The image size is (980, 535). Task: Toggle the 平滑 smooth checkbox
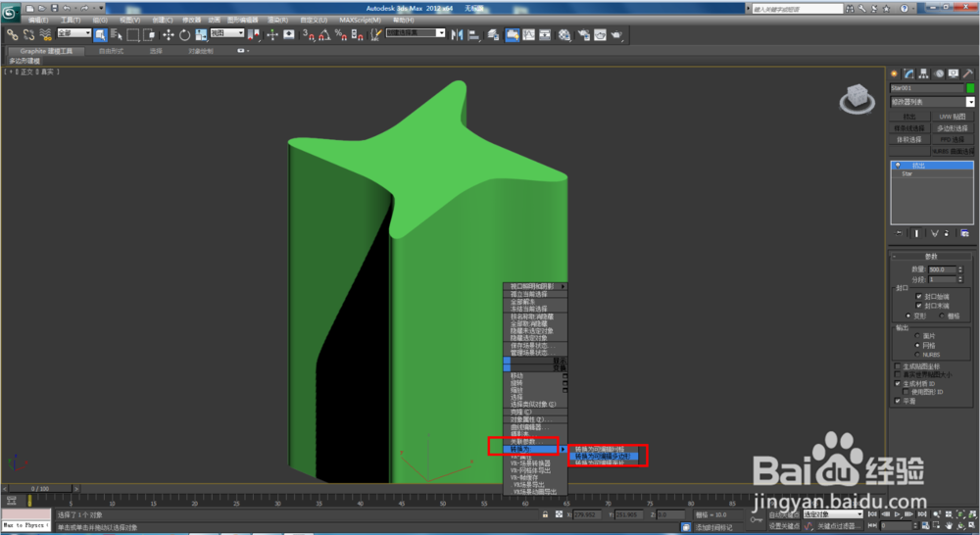click(898, 401)
